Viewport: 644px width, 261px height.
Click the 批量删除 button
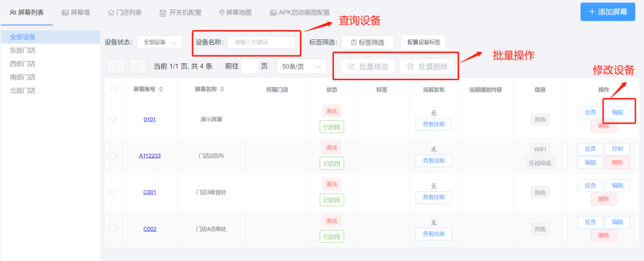(427, 67)
